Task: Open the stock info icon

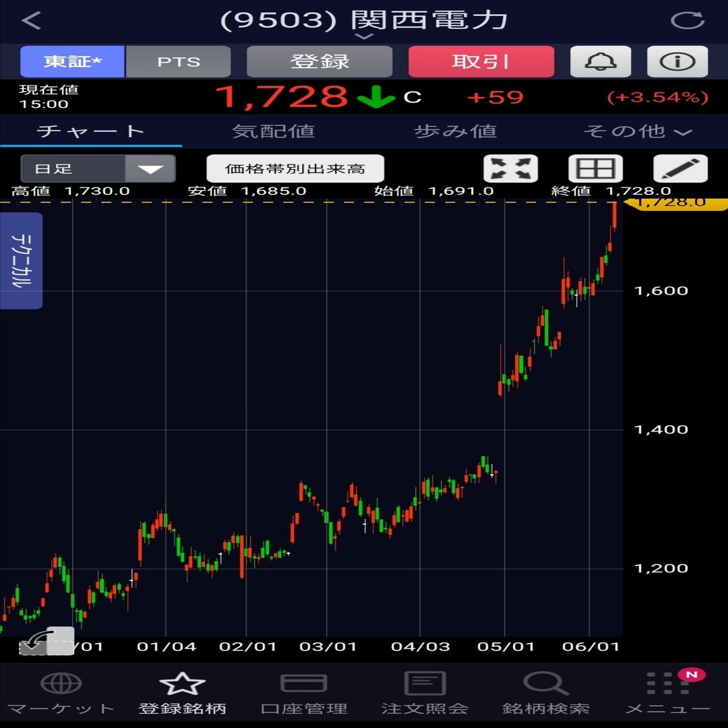Action: click(x=677, y=61)
